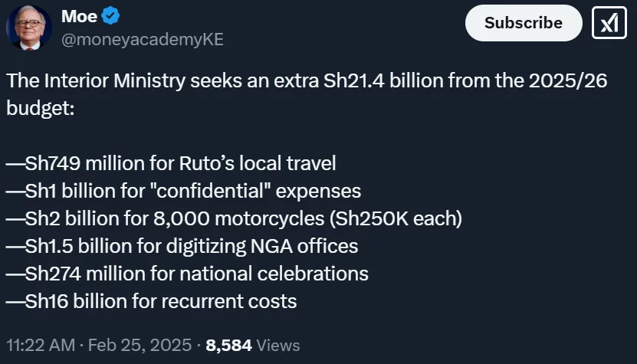Click the Sh1.5 billion NGA offices line
637x364 pixels.
click(x=182, y=246)
